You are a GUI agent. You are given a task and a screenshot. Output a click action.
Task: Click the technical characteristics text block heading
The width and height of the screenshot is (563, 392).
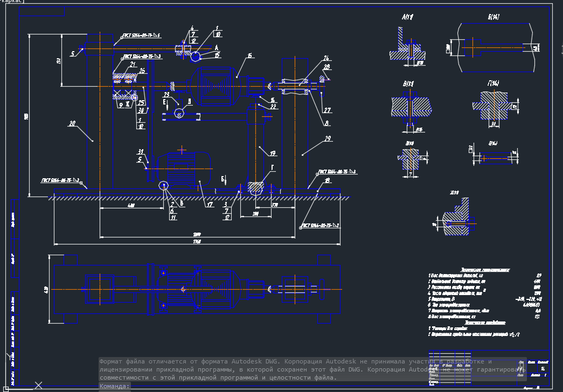485,269
